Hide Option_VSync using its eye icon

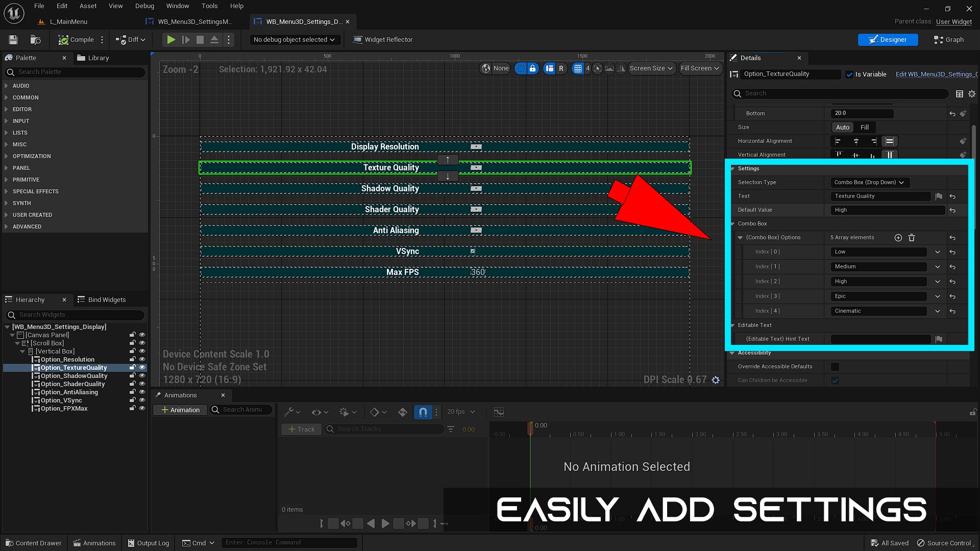[x=142, y=400]
